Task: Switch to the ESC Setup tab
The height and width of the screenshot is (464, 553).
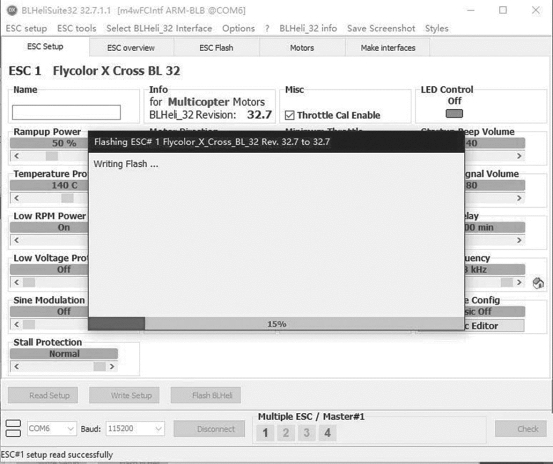Action: tap(45, 47)
